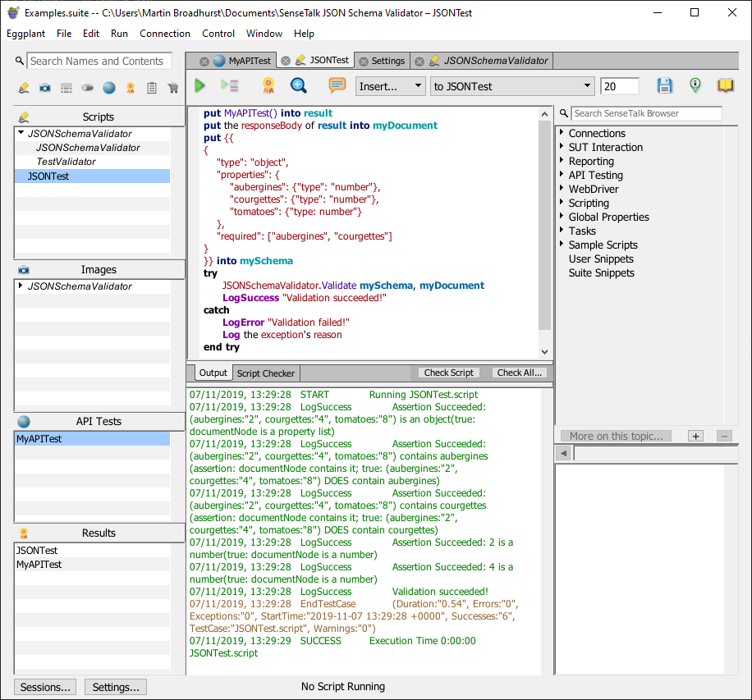The height and width of the screenshot is (700, 752).
Task: Select the MyAPITest item under API Tests
Action: click(49, 437)
